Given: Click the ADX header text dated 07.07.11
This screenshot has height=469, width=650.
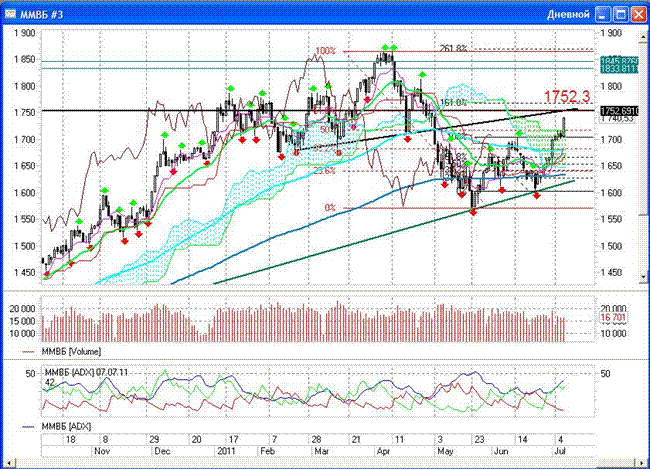Looking at the screenshot, I should click(x=86, y=372).
